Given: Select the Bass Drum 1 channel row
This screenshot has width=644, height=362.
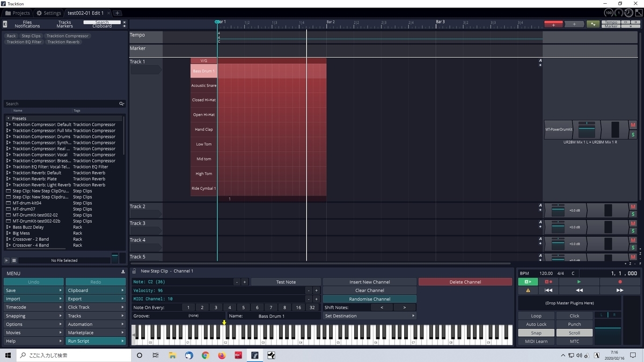Looking at the screenshot, I should 204,71.
